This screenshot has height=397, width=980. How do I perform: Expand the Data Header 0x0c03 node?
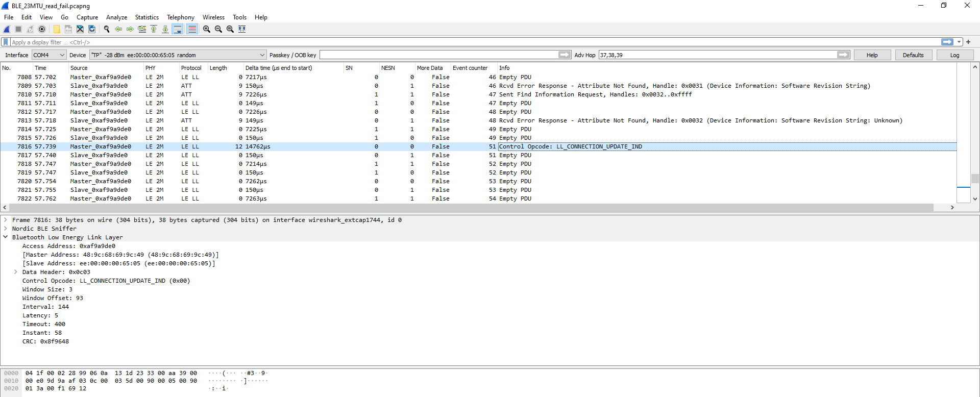[16, 272]
